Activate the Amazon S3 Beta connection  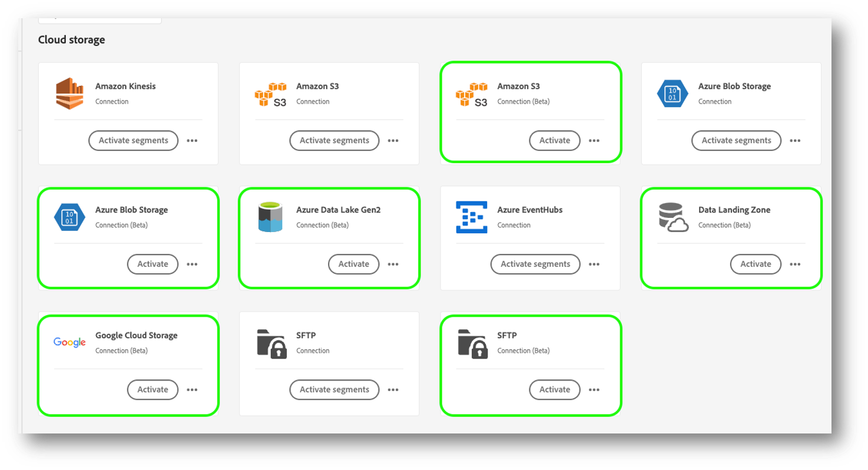pos(555,141)
